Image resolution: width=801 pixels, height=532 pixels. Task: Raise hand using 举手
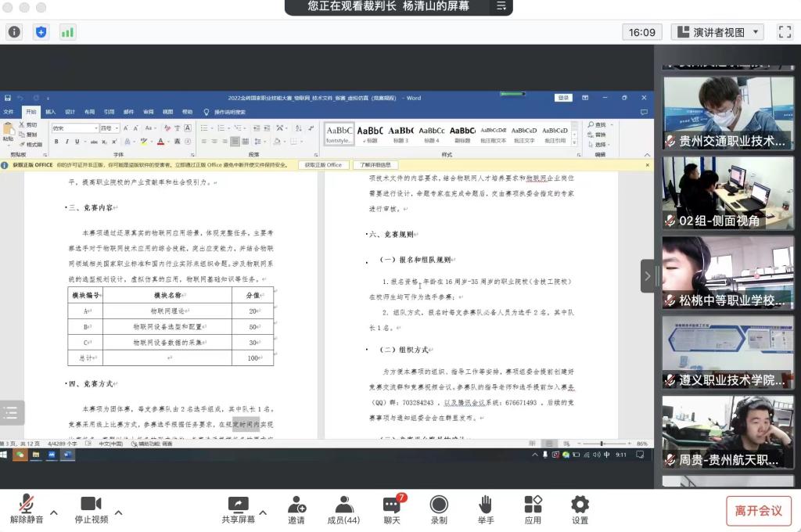point(486,510)
